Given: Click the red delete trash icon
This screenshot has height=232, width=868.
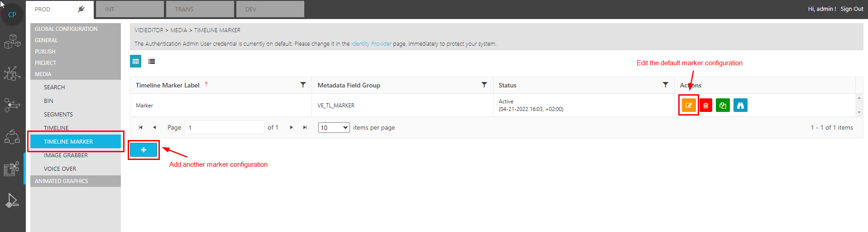Looking at the screenshot, I should pyautogui.click(x=705, y=106).
